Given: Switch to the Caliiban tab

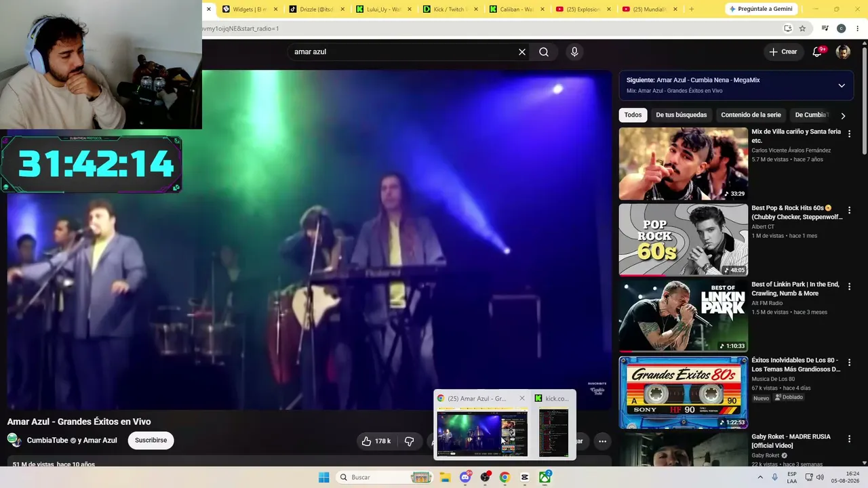Looking at the screenshot, I should click(x=516, y=9).
